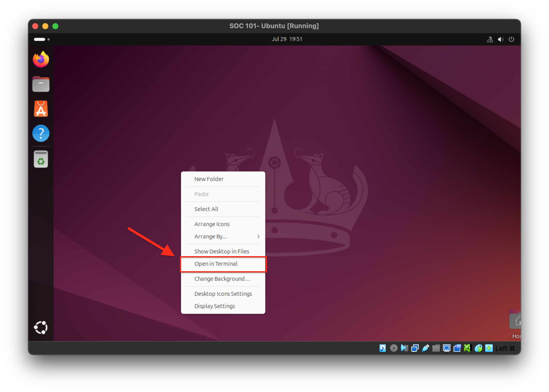Open Firefox from the Ubuntu dock
This screenshot has width=549, height=392.
pyautogui.click(x=41, y=59)
